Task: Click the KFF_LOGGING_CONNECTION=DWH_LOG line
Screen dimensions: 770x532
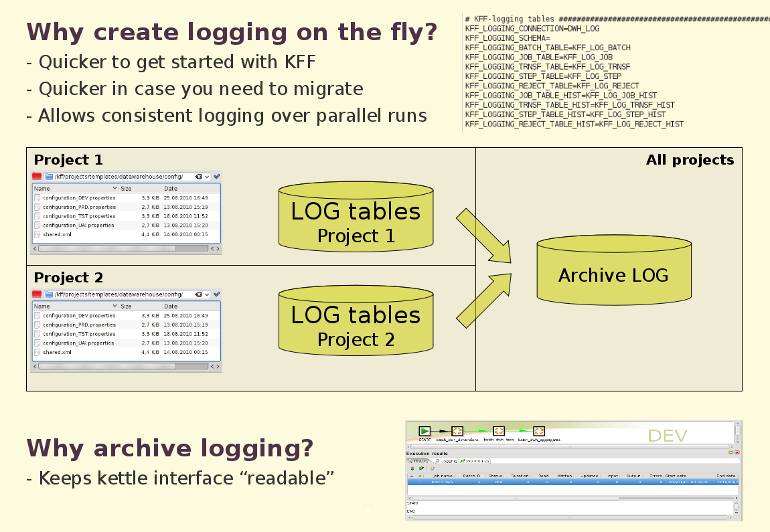Action: point(532,29)
